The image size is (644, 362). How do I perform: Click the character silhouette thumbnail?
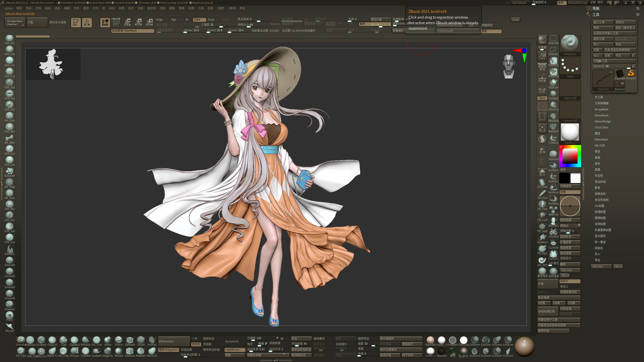[53, 64]
